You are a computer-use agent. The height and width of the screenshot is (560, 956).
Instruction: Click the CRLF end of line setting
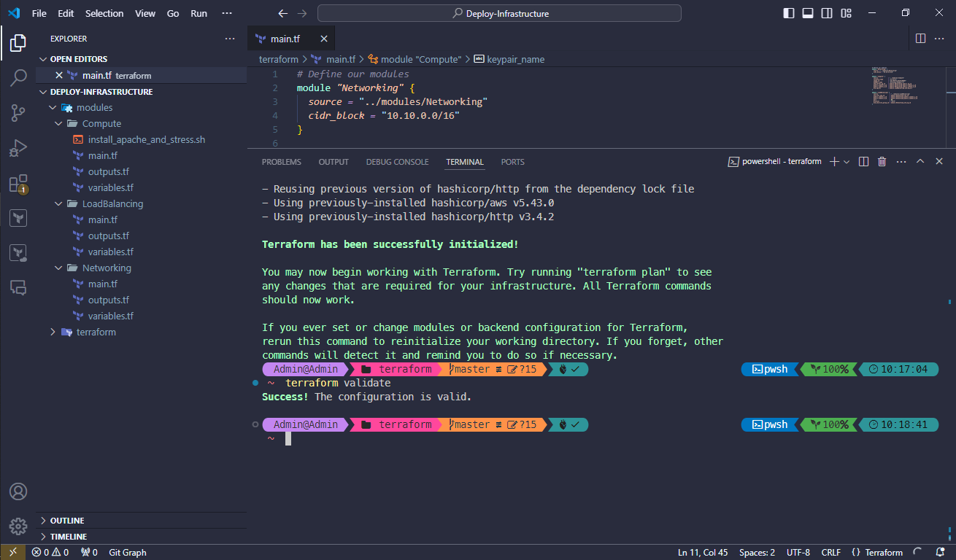(830, 552)
